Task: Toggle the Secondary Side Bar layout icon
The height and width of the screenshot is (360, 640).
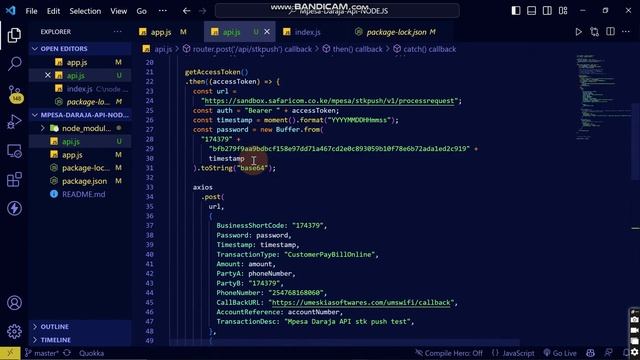Action: click(x=547, y=11)
